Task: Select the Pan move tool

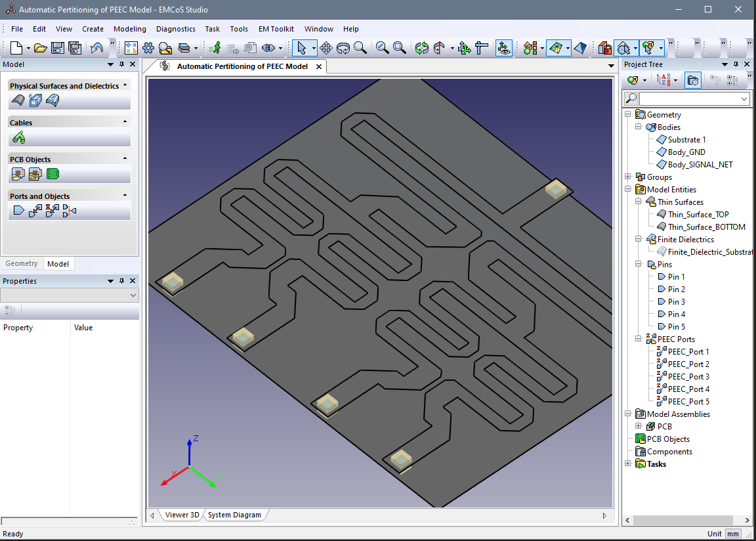Action: pyautogui.click(x=325, y=48)
